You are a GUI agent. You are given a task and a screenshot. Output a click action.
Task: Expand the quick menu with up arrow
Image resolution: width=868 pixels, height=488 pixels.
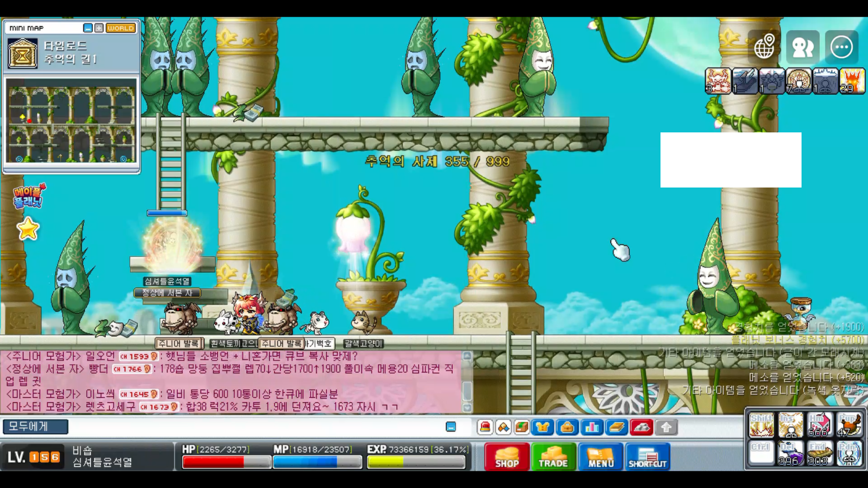click(666, 427)
